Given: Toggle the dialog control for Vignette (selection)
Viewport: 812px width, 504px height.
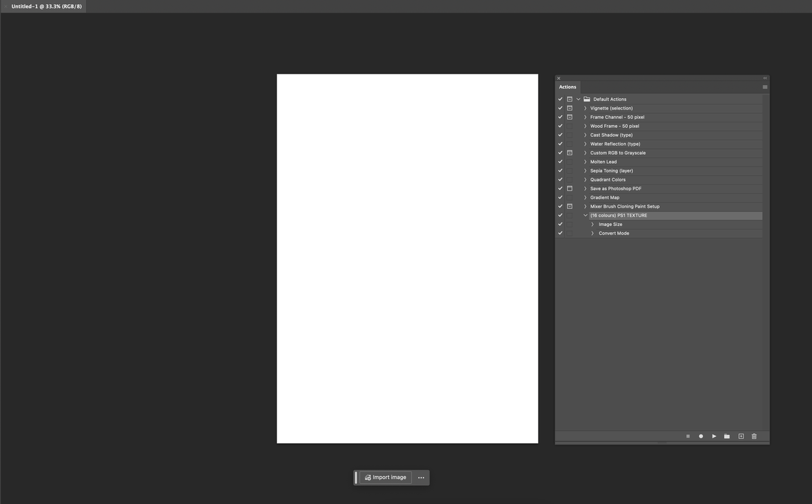Looking at the screenshot, I should 568,107.
